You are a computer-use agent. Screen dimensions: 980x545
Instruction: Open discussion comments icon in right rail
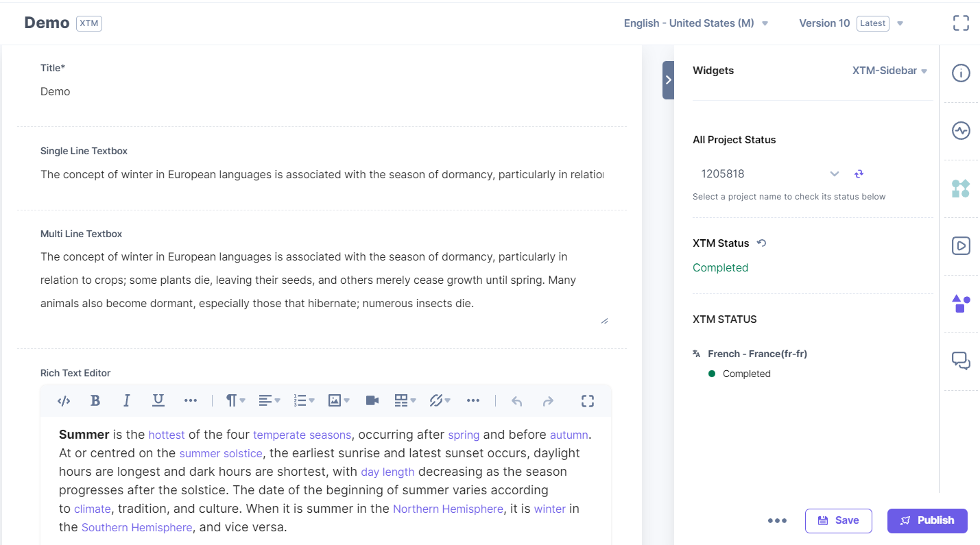(961, 361)
